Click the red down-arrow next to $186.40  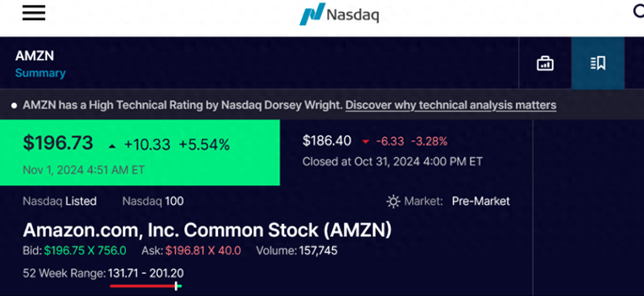coord(366,142)
